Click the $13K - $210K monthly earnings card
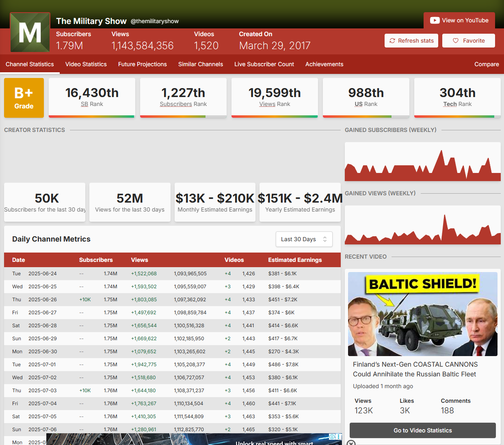Viewport: 504px width, 445px height. coord(215,202)
